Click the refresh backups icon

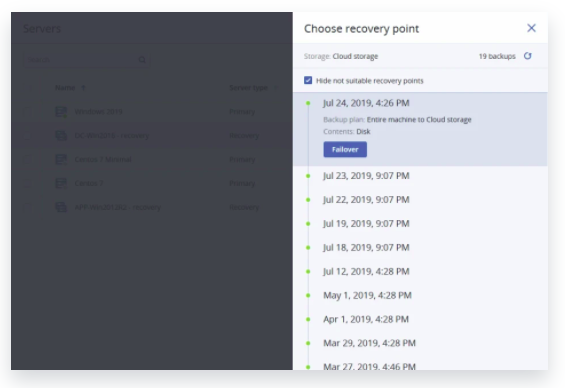[x=528, y=56]
